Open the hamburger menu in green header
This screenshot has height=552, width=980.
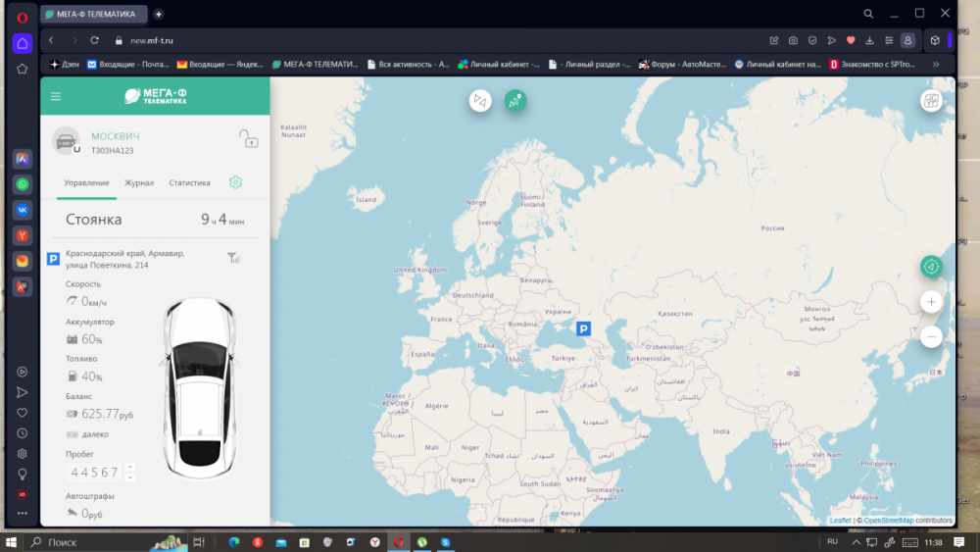[56, 96]
